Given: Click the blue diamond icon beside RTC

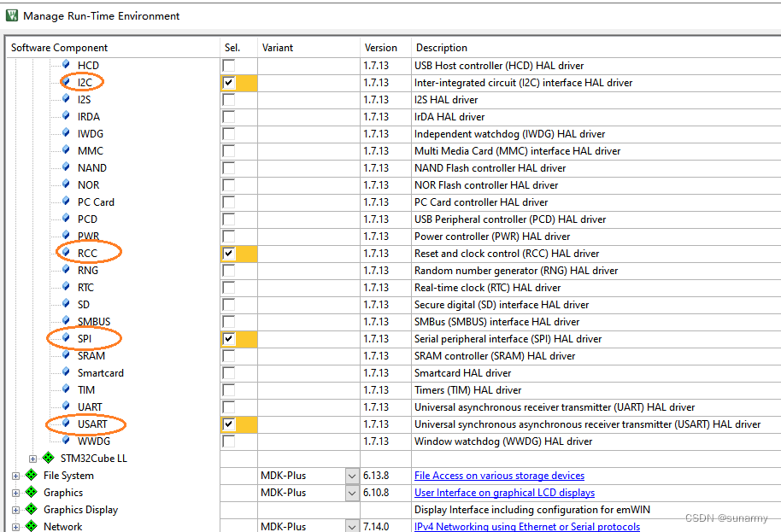Looking at the screenshot, I should click(x=66, y=287).
